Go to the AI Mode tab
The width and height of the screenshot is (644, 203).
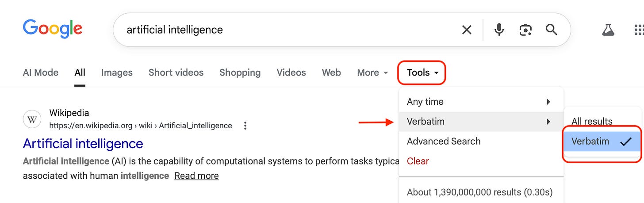[41, 73]
